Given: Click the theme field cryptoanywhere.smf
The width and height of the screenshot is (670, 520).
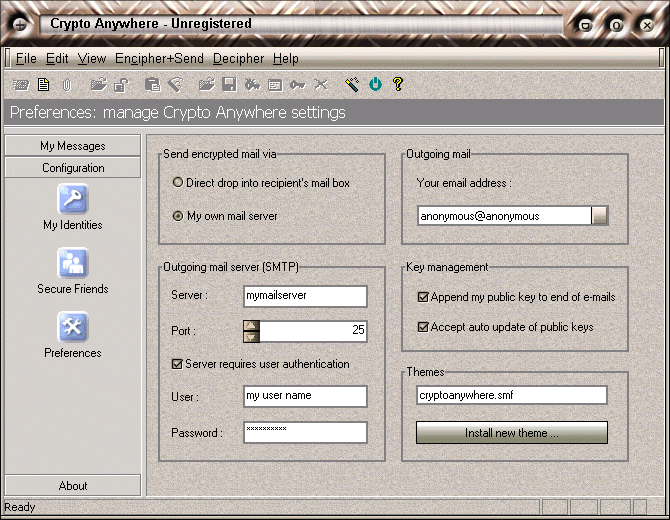Looking at the screenshot, I should coord(511,395).
